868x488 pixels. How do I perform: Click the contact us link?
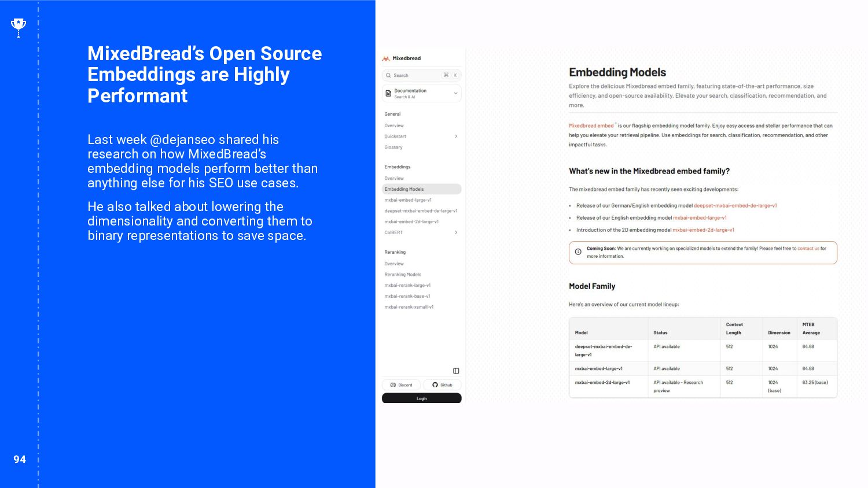(x=808, y=249)
